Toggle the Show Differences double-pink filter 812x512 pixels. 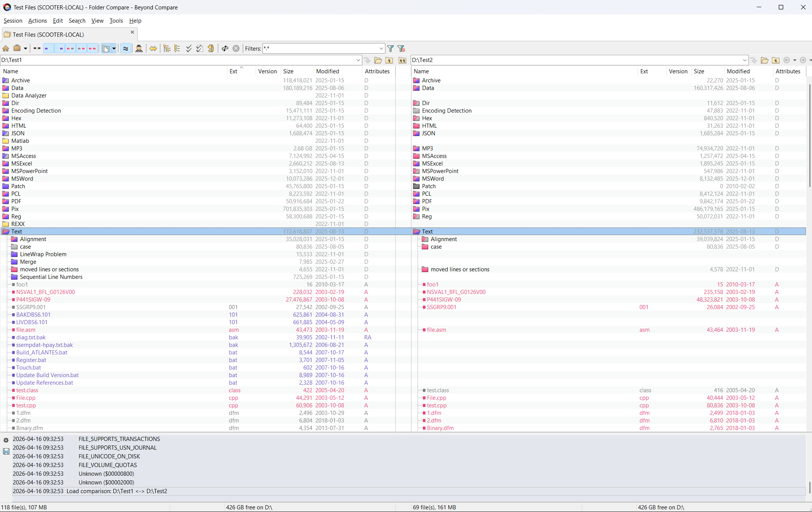92,48
